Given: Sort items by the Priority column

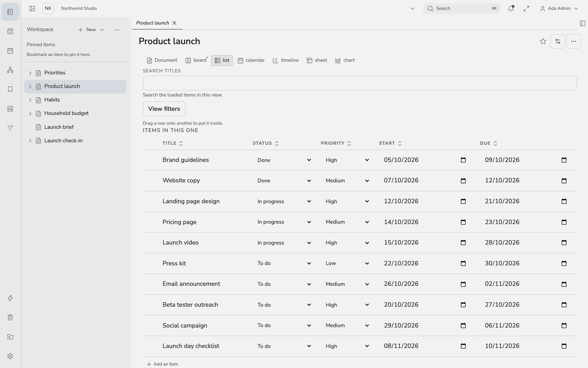Looking at the screenshot, I should [336, 143].
